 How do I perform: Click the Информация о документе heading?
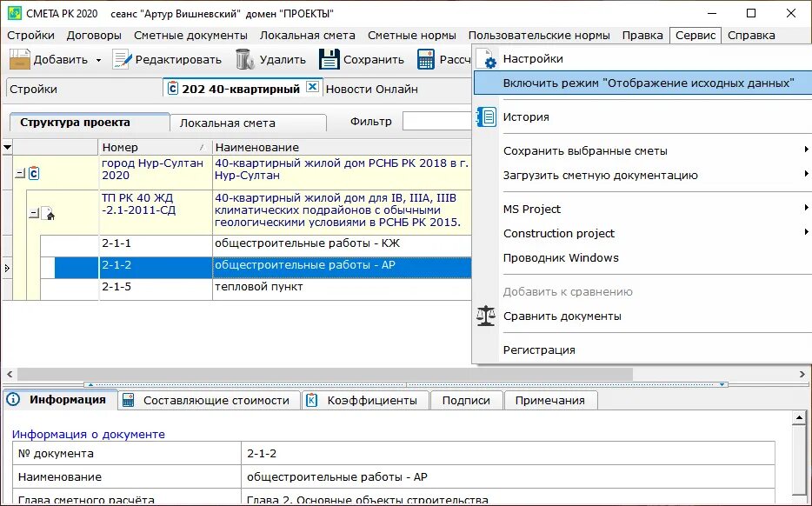point(89,434)
